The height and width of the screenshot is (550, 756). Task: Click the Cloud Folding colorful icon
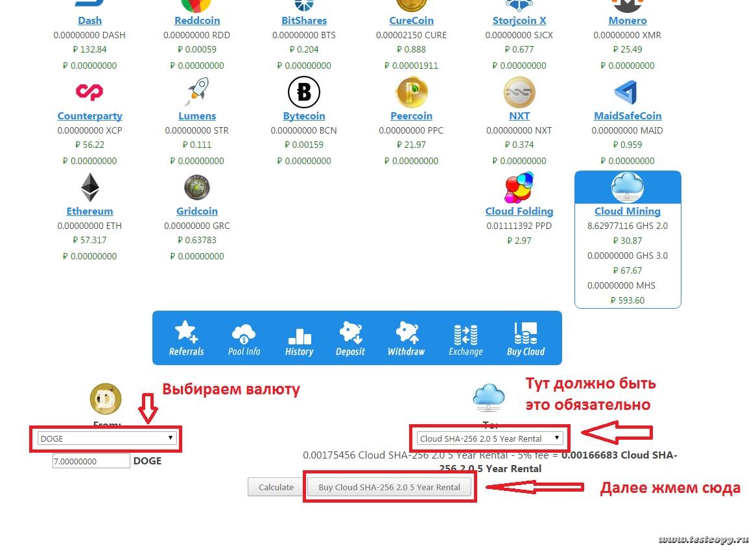(519, 188)
